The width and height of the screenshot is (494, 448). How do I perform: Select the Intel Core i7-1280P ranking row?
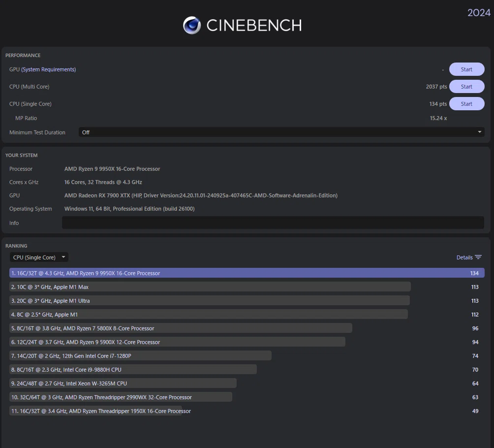(247, 355)
